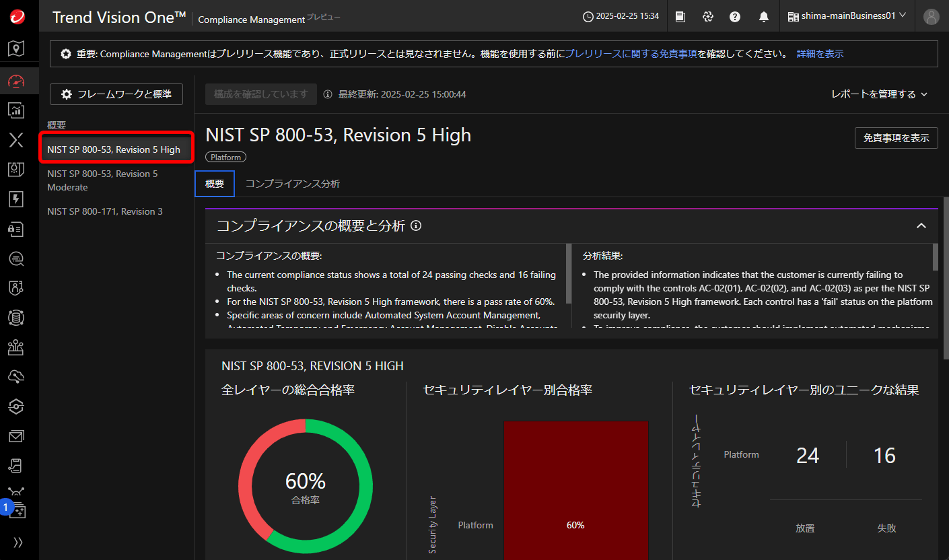Open the cloud security sidebar icon
The image size is (949, 560).
(16, 377)
